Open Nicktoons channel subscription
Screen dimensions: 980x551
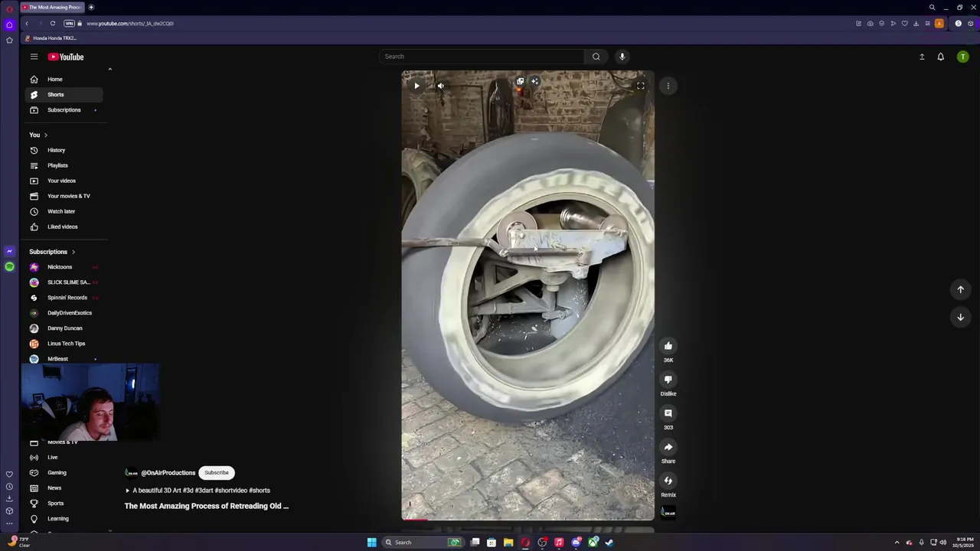click(64, 267)
